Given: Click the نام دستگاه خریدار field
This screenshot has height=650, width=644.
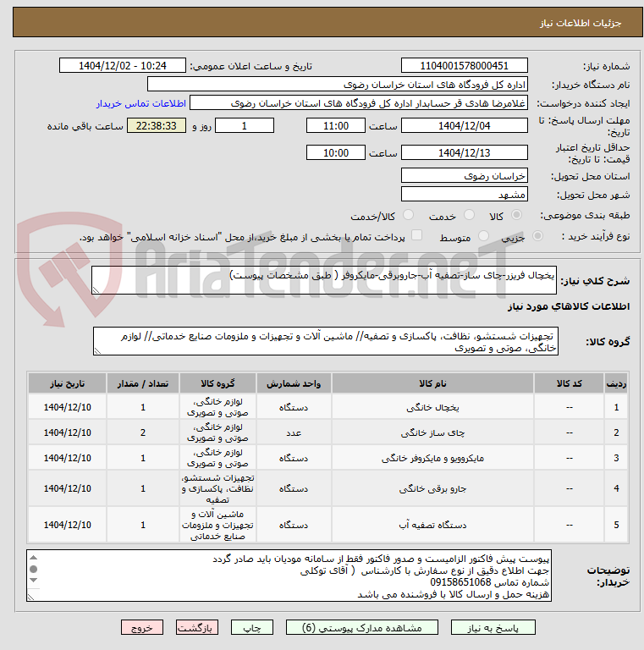Looking at the screenshot, I should [x=338, y=85].
